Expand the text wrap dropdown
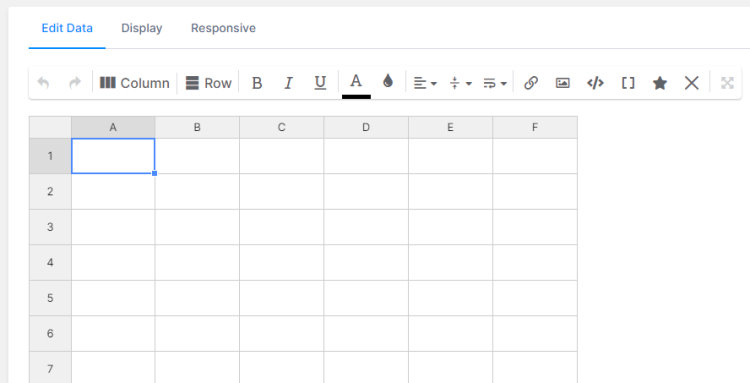Screen dimensions: 750x383 [495, 83]
